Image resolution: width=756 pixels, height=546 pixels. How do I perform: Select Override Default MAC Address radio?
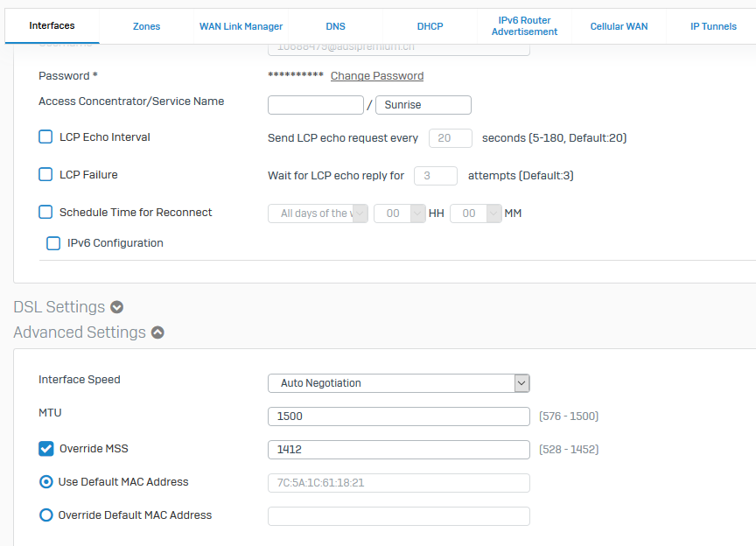coord(46,515)
